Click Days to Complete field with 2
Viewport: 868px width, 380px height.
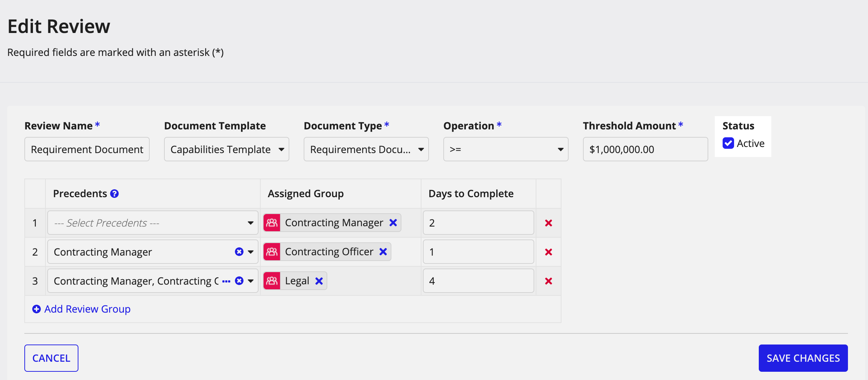point(478,223)
